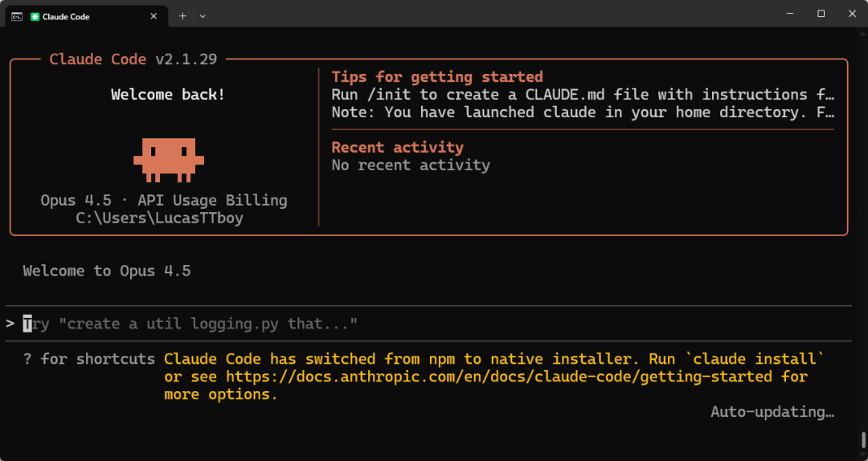Click the "Auto-updating…" status text
This screenshot has height=461, width=868.
click(772, 412)
